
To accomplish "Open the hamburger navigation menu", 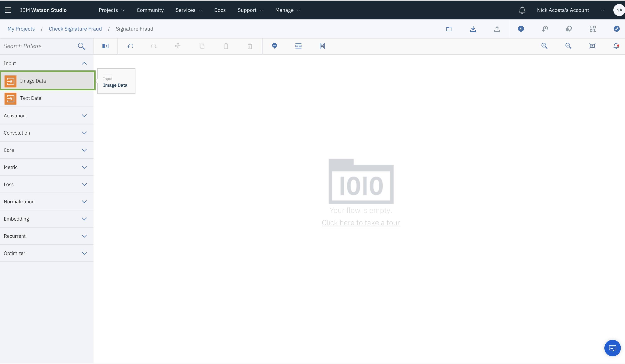I will tap(8, 10).
